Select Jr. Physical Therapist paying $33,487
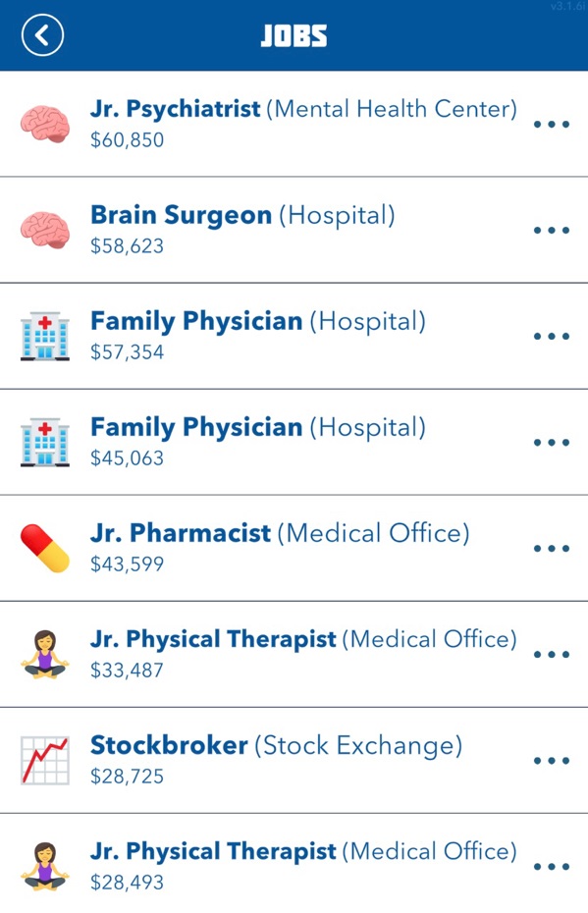The height and width of the screenshot is (913, 588). point(294,655)
